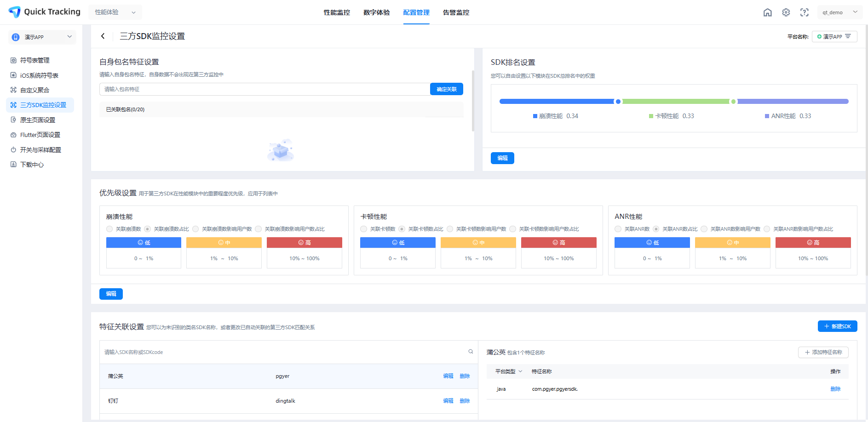Click the Flutter页面设置 sidebar icon
The image size is (868, 422).
pos(13,135)
